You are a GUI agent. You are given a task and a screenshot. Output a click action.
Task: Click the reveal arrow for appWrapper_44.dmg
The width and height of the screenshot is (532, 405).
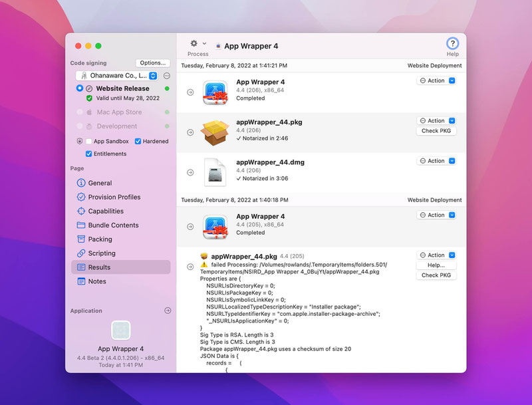pos(190,173)
